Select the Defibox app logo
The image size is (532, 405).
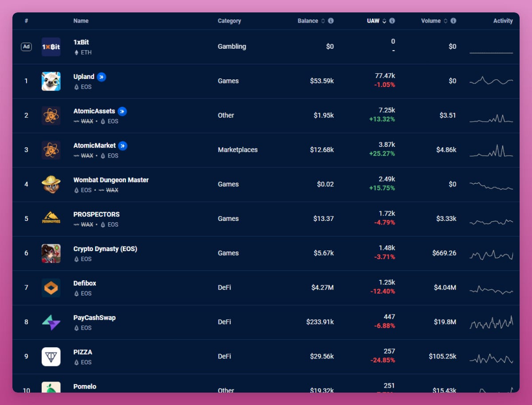coord(51,287)
